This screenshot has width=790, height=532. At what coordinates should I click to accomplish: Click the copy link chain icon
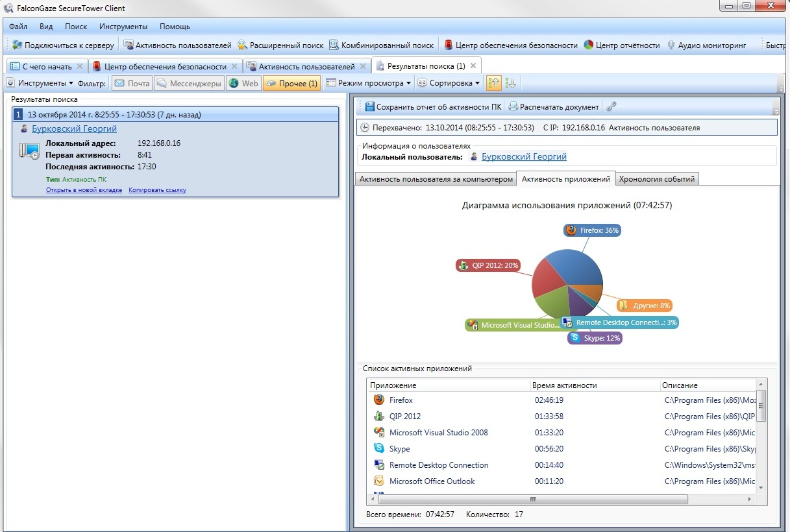(x=611, y=107)
